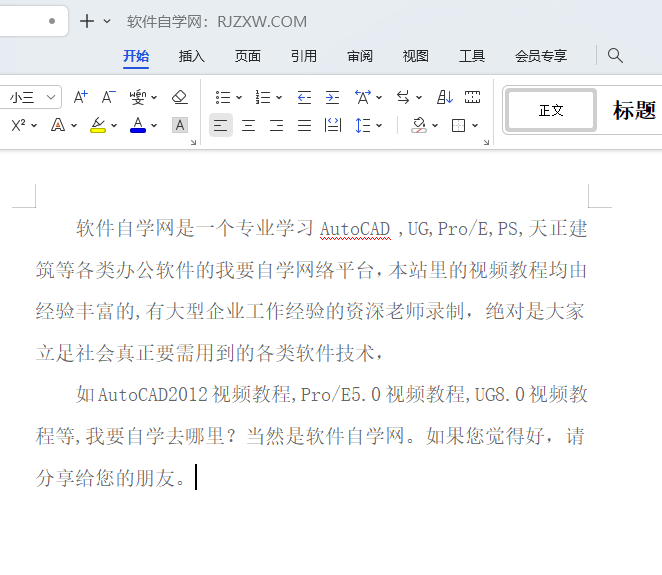Click the search magnifier icon

615,55
